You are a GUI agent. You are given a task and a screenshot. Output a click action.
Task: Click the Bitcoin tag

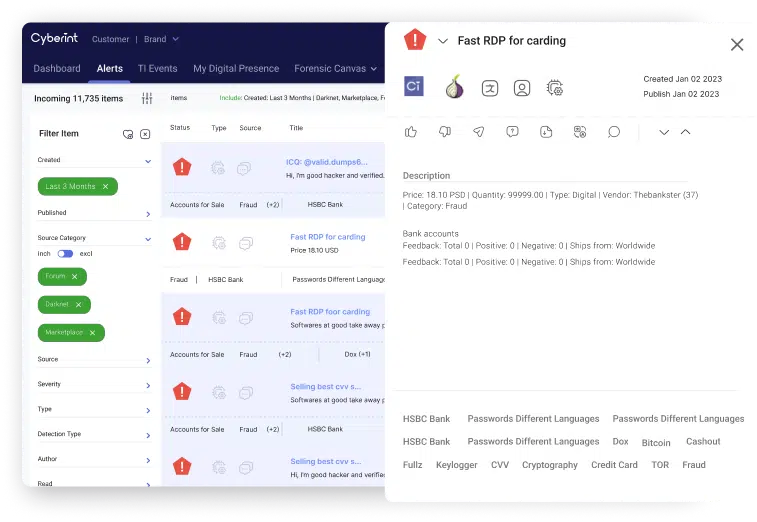click(656, 442)
